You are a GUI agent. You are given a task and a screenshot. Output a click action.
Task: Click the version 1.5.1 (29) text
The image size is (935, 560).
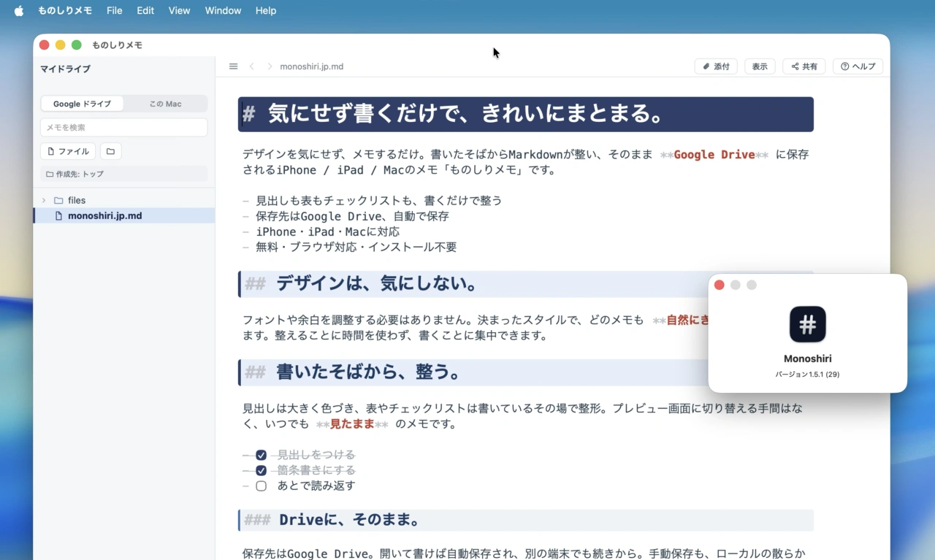(807, 374)
